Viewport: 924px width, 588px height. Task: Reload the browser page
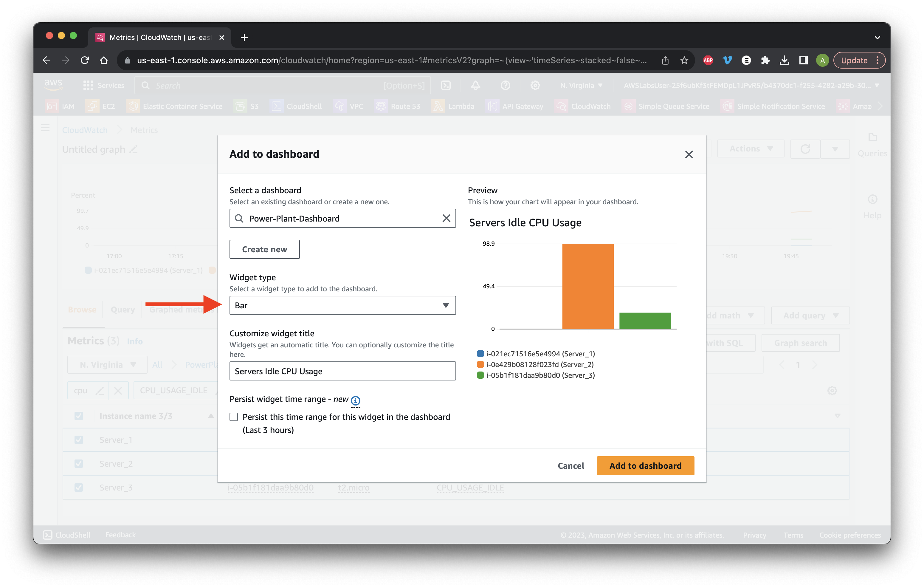click(85, 60)
